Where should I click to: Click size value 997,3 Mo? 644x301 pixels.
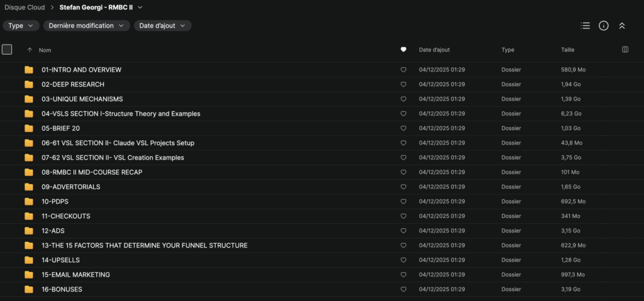point(573,275)
